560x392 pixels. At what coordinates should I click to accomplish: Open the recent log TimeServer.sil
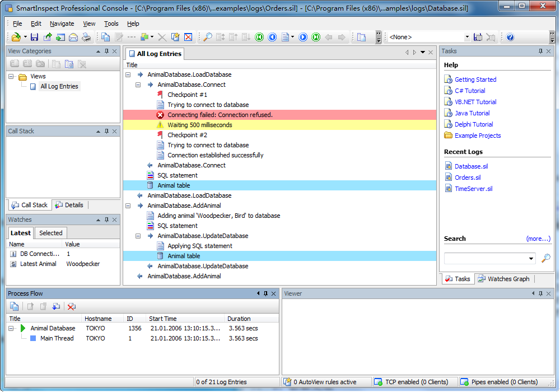pos(474,189)
